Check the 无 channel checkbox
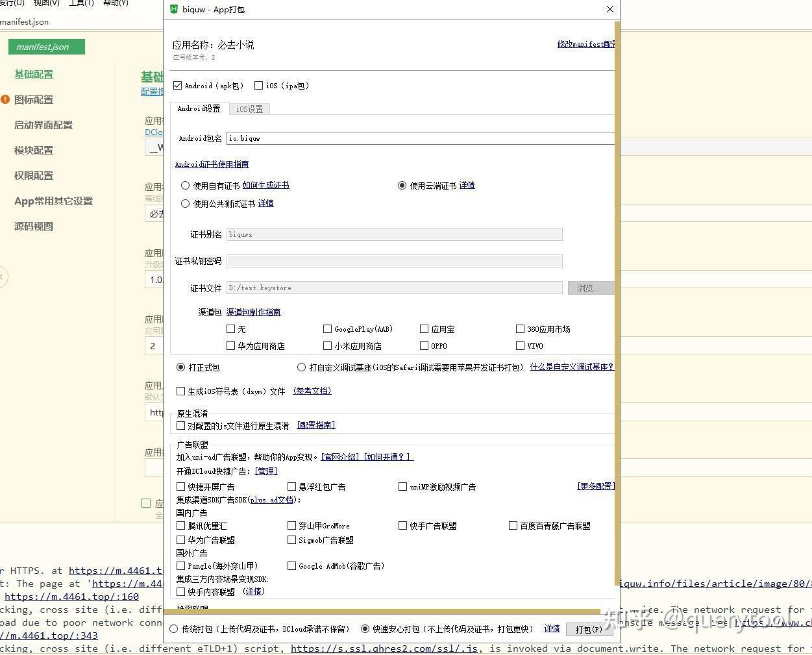This screenshot has height=655, width=812. click(230, 329)
